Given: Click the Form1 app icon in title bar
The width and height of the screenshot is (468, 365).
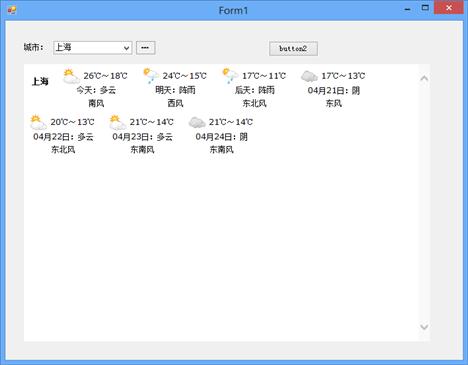Looking at the screenshot, I should (12, 10).
